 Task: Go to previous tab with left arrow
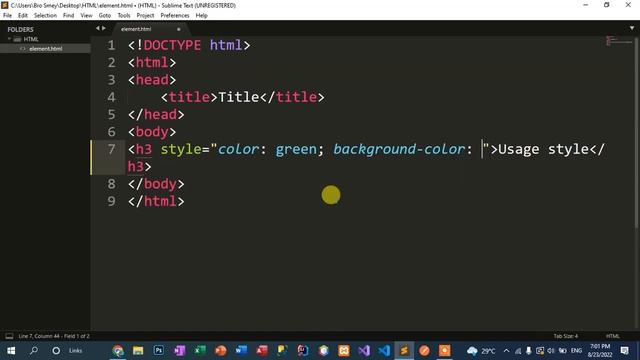tap(98, 28)
